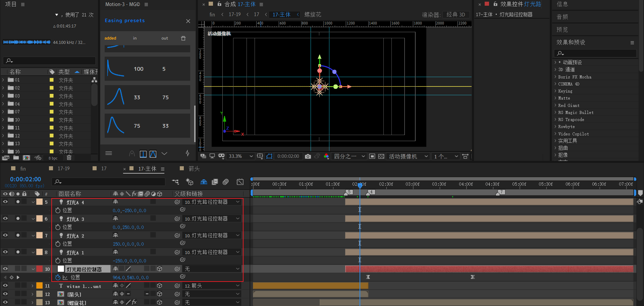Open the resolution dropdown 四分之一
Viewport: 644px width, 306px height.
click(x=349, y=156)
